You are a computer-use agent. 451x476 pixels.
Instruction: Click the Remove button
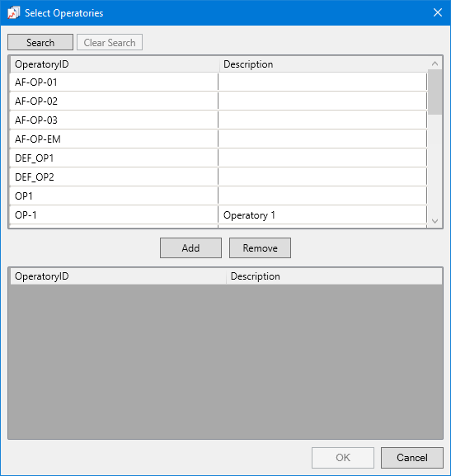260,248
